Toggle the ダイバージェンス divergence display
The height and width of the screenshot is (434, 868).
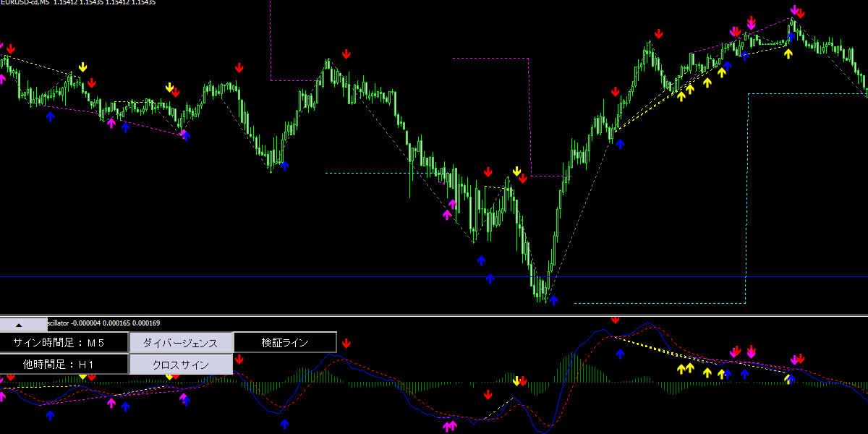click(181, 343)
